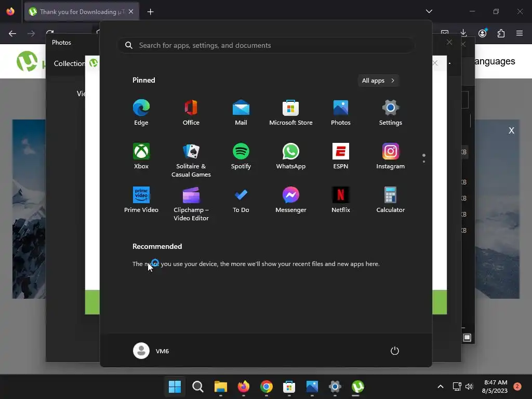Click the Start menu power button
The height and width of the screenshot is (399, 532).
pyautogui.click(x=395, y=351)
